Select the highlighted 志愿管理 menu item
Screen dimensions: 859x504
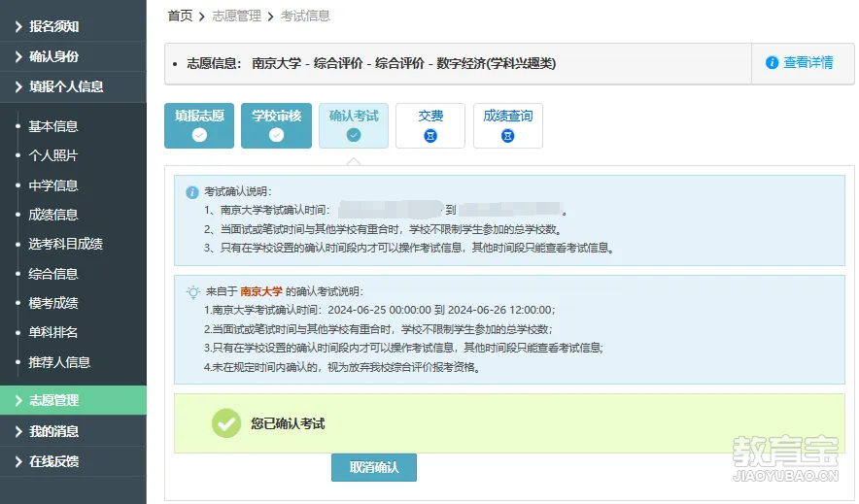73,400
